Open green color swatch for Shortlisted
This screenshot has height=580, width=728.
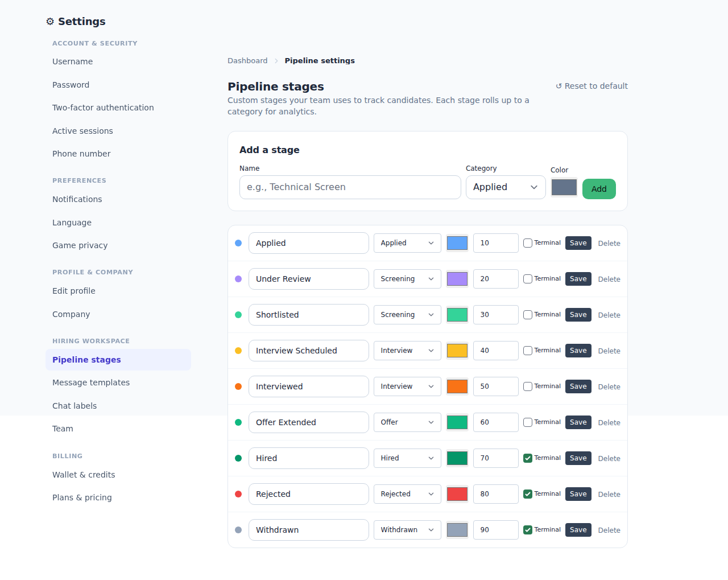click(x=457, y=315)
